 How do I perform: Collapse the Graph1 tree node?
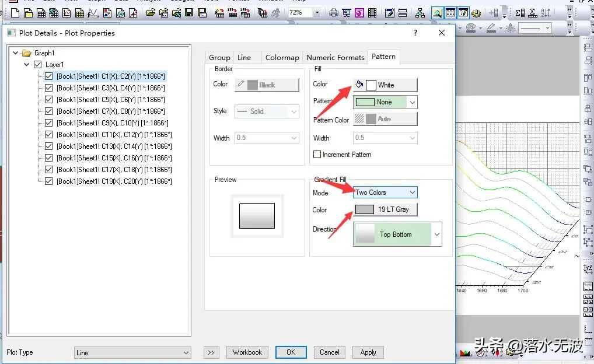coord(16,52)
